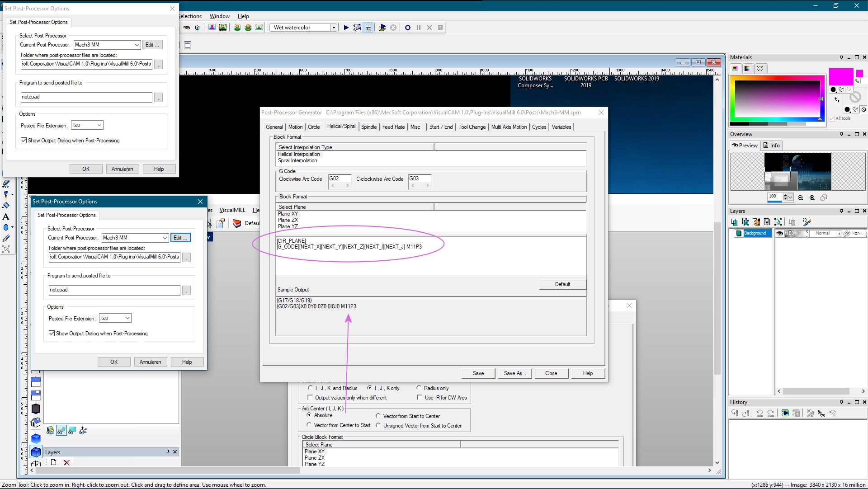Viewport: 868px width, 489px height.
Task: Click the New Mask Layer icon
Action: tap(767, 222)
